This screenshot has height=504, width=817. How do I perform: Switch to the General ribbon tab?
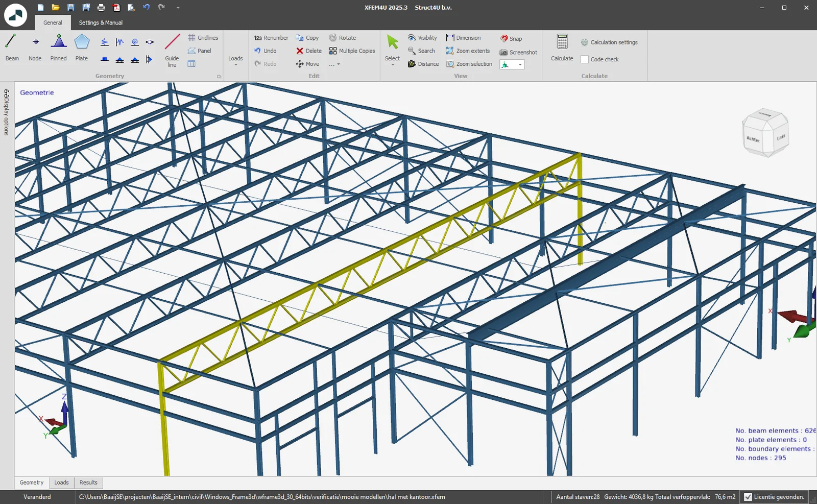[53, 22]
